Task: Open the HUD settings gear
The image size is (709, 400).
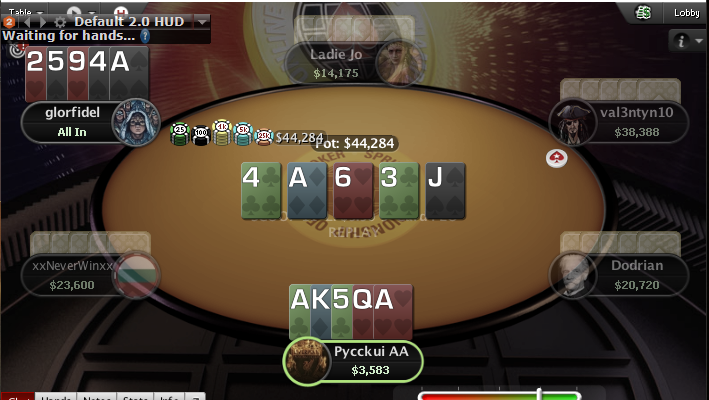Action: (60, 22)
